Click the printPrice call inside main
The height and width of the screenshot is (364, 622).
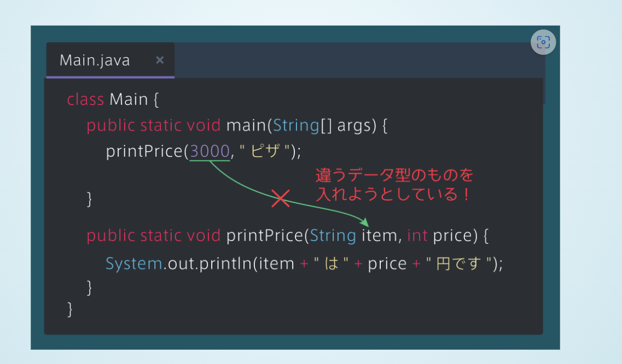[x=144, y=151]
